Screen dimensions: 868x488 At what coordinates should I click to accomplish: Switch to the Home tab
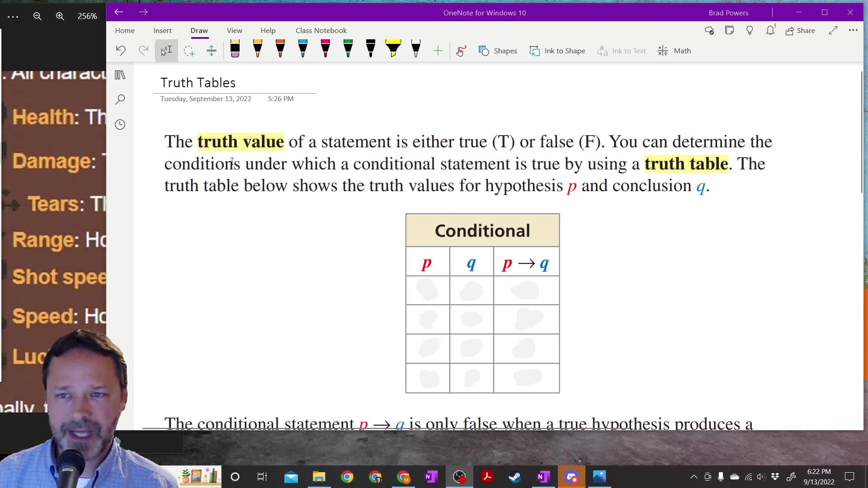(125, 30)
